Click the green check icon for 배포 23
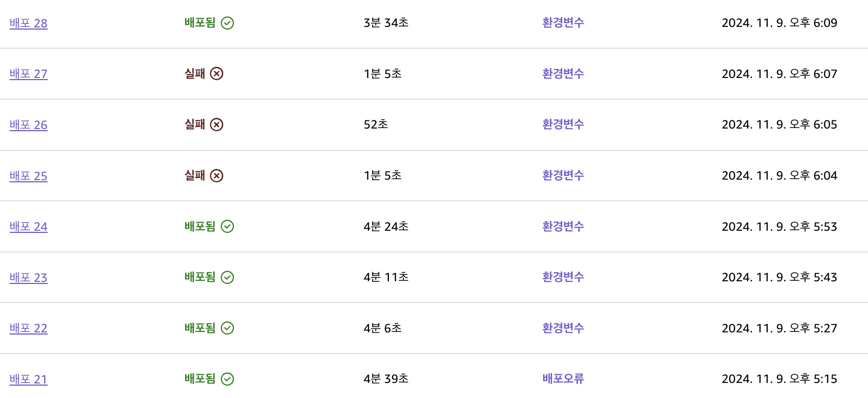The width and height of the screenshot is (868, 398). coord(227,278)
